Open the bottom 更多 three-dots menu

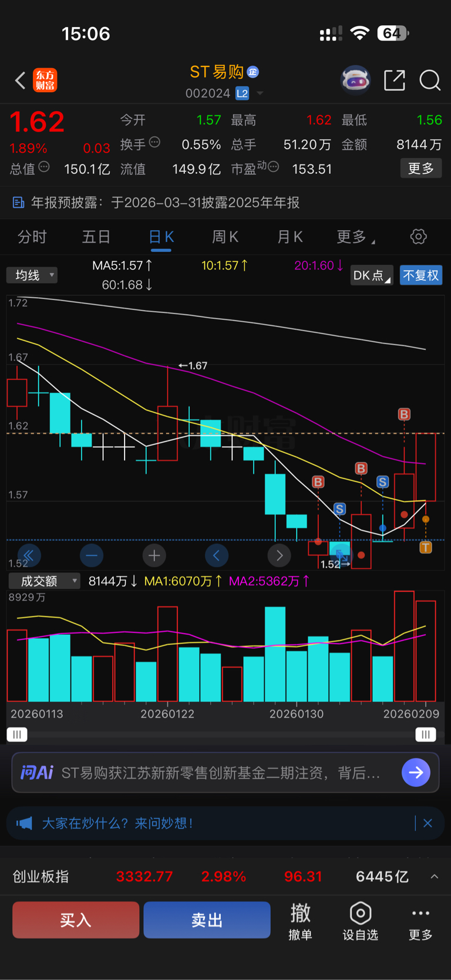coord(420,921)
